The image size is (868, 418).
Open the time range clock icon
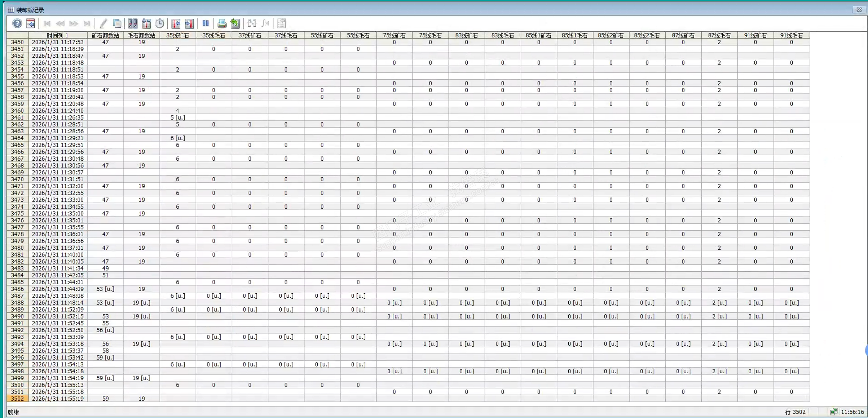point(160,23)
